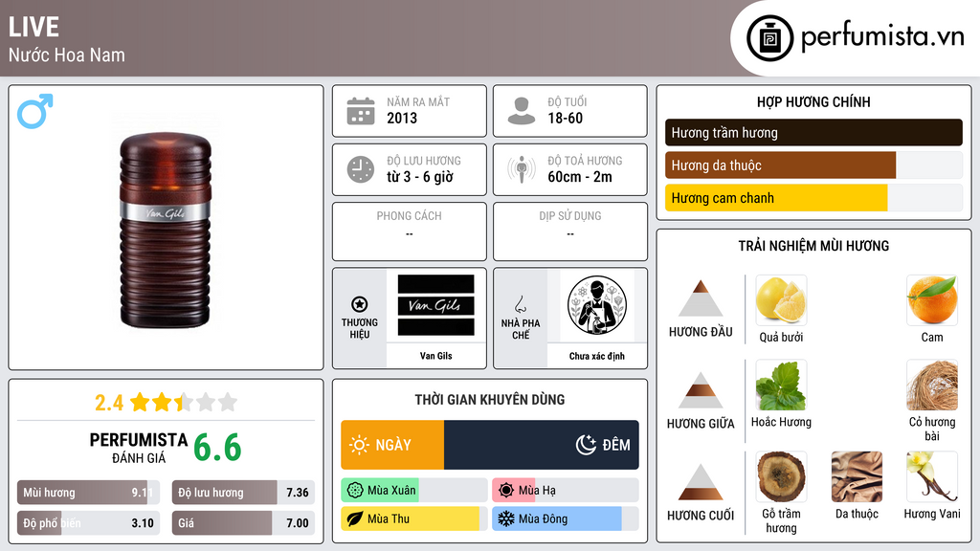980x551 pixels.
Task: Select the Quả bưởi note image
Action: pyautogui.click(x=781, y=299)
